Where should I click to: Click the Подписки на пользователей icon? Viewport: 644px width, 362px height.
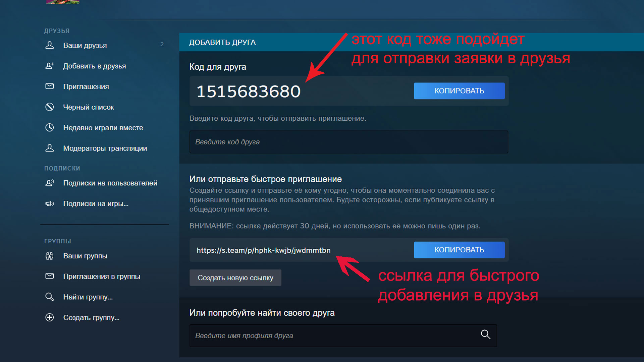point(50,183)
